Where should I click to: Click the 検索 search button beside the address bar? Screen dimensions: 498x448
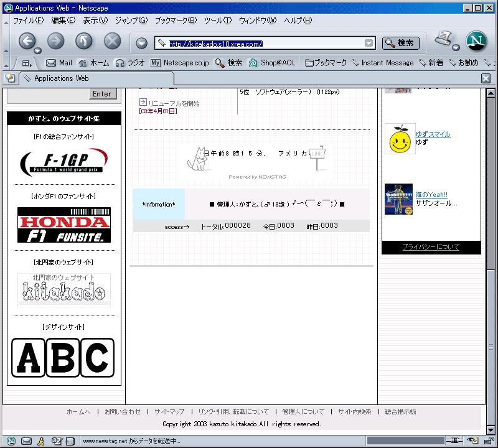400,43
